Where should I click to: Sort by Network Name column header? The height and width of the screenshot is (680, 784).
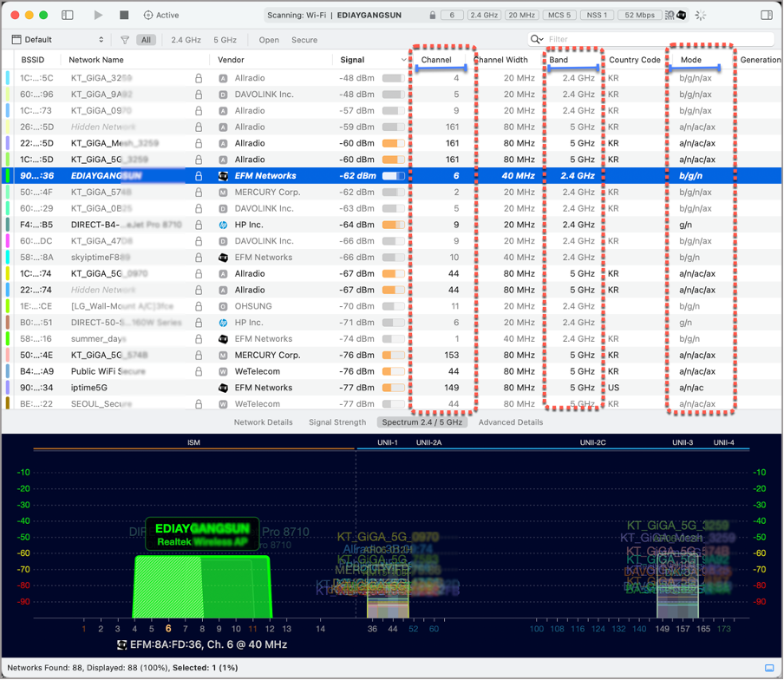tap(96, 60)
